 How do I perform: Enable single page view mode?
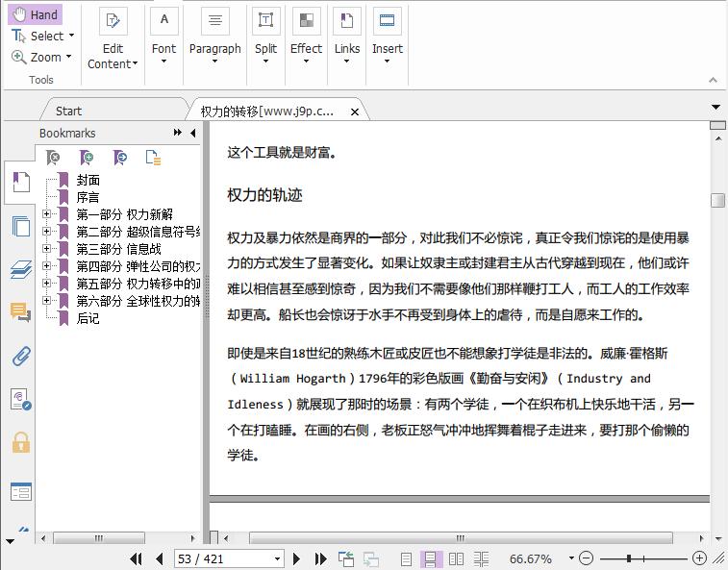click(407, 558)
